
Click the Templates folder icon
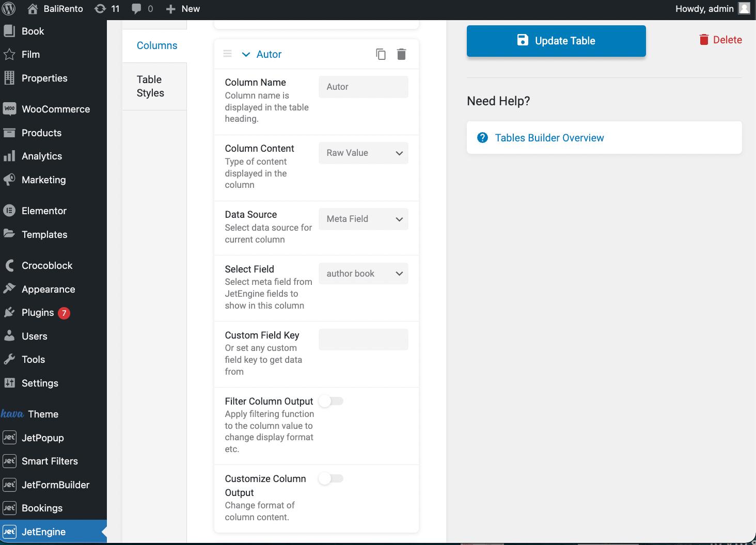9,234
